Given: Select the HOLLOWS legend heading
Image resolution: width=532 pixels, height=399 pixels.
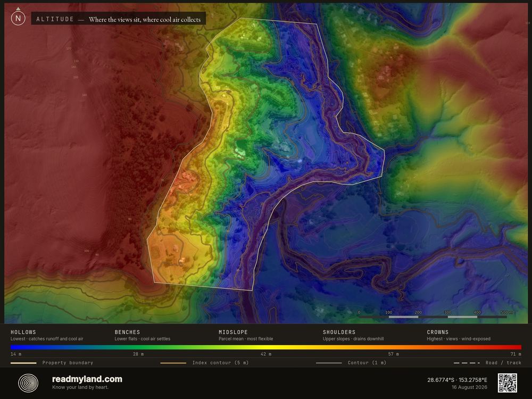Looking at the screenshot, I should (23, 332).
